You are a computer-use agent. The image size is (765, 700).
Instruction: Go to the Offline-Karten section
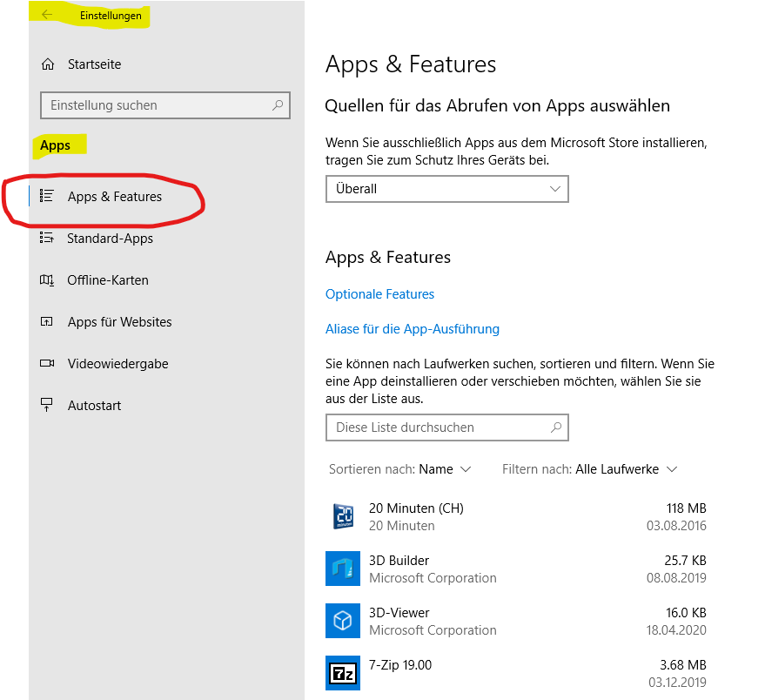[x=108, y=280]
